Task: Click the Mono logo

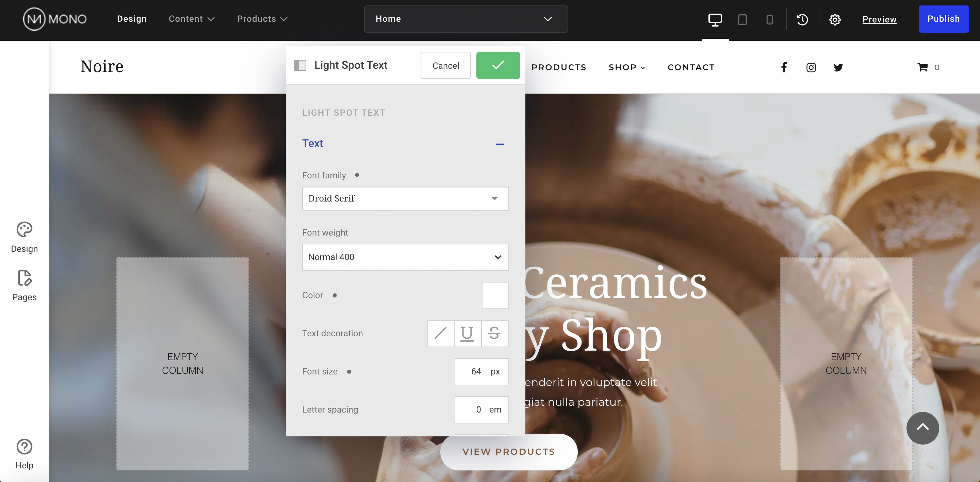Action: pyautogui.click(x=55, y=19)
